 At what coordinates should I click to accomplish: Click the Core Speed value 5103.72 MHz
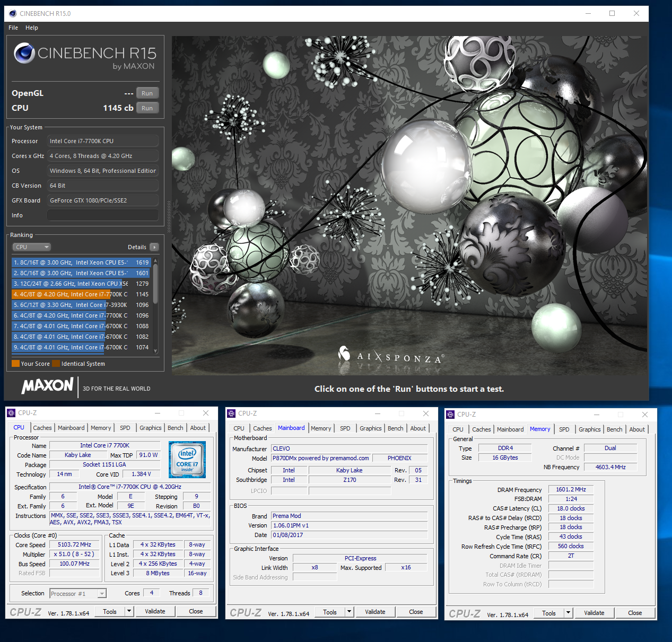pos(74,544)
